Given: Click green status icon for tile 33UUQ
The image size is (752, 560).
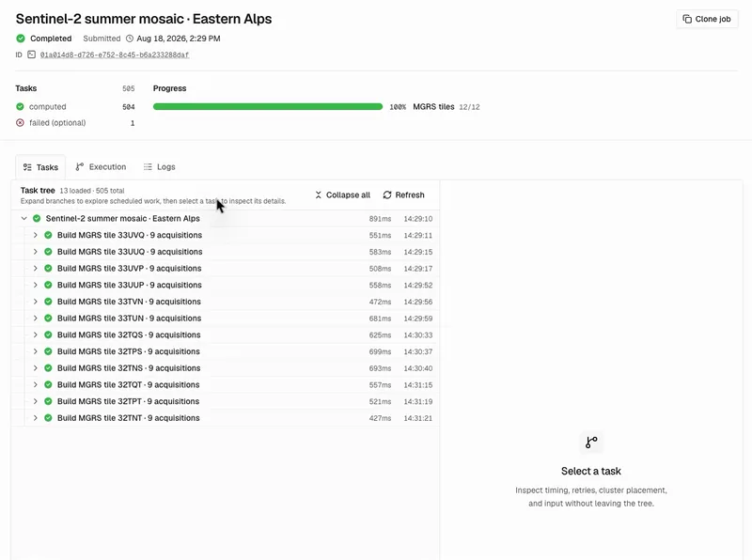Looking at the screenshot, I should pos(48,252).
